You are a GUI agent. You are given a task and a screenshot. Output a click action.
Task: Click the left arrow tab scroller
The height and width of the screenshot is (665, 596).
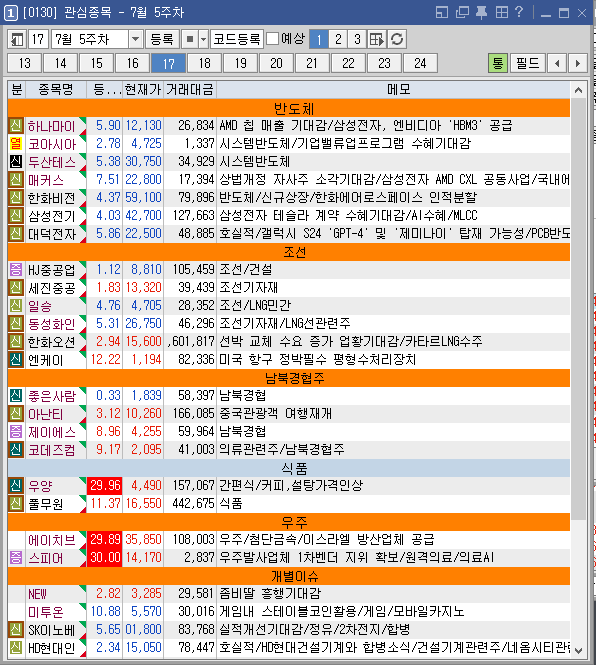click(x=557, y=63)
